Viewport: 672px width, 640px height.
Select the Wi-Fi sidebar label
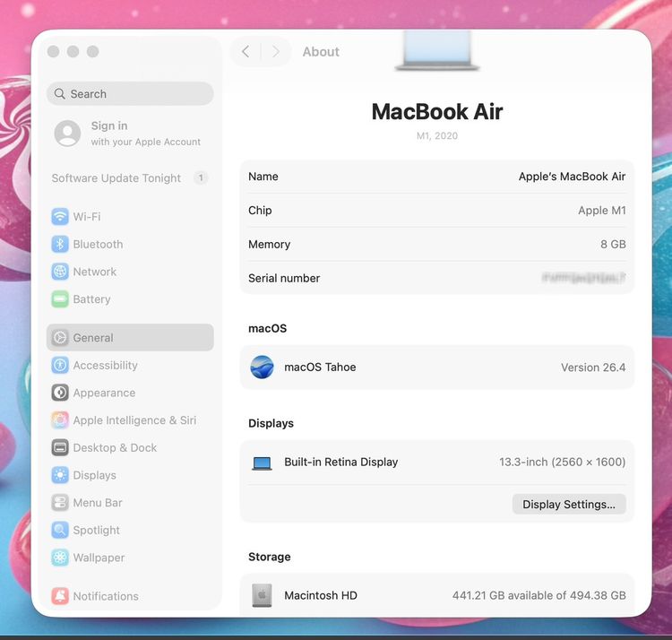pos(87,217)
